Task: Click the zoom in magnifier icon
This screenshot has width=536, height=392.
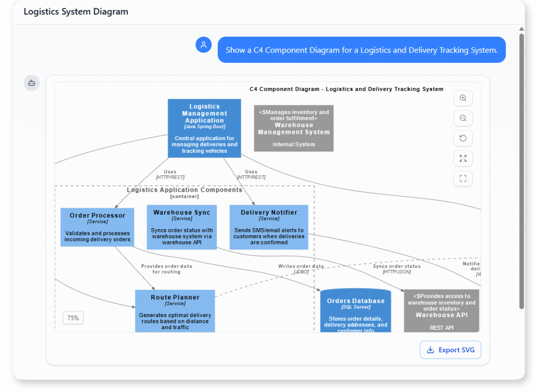Action: 463,98
